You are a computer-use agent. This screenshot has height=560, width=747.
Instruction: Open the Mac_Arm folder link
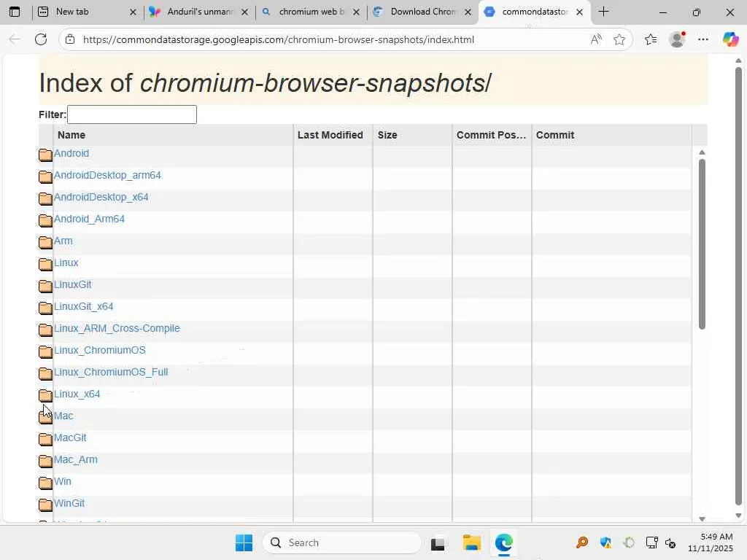tap(76, 460)
